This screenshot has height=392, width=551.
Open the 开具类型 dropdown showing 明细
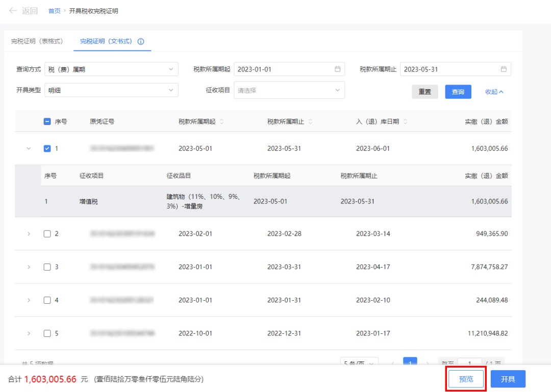coord(111,90)
